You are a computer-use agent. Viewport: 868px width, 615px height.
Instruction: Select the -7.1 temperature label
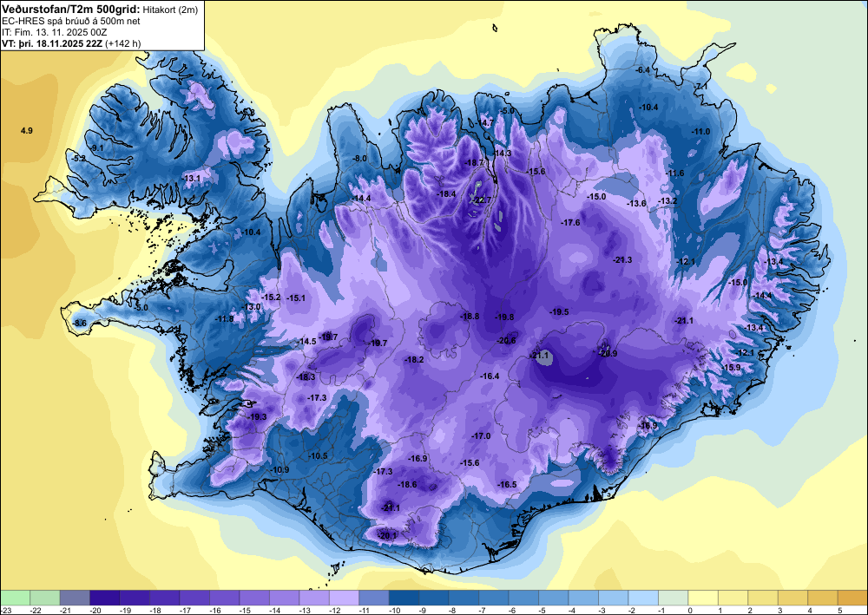(x=700, y=86)
